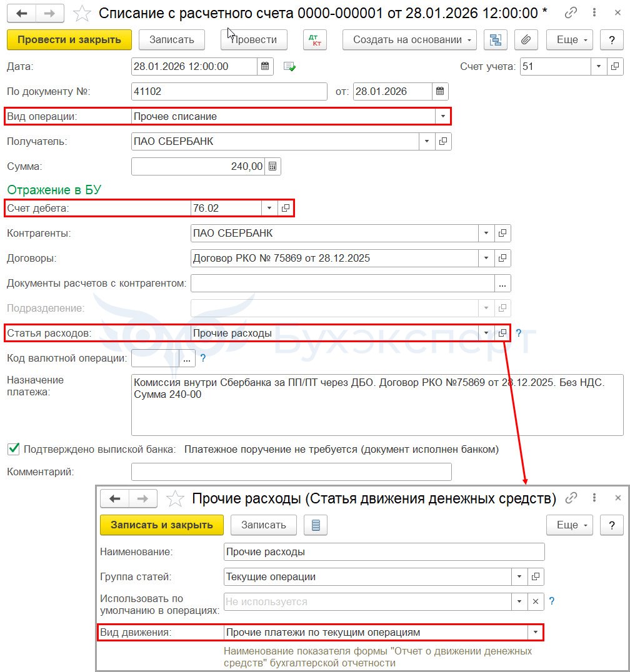This screenshot has width=630, height=672.
Task: Expand the Вид операции dropdown
Action: point(442,117)
